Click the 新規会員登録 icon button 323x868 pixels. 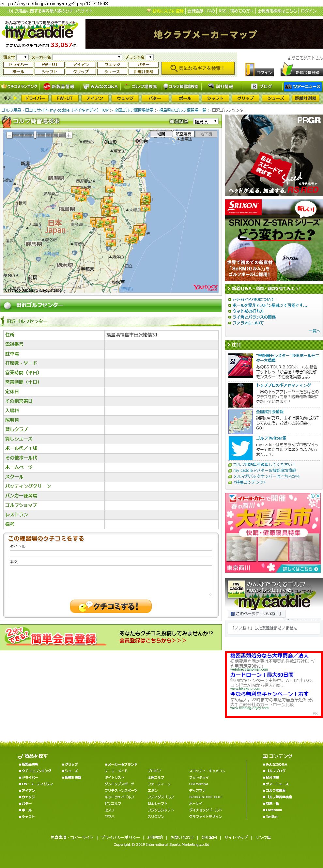[302, 70]
